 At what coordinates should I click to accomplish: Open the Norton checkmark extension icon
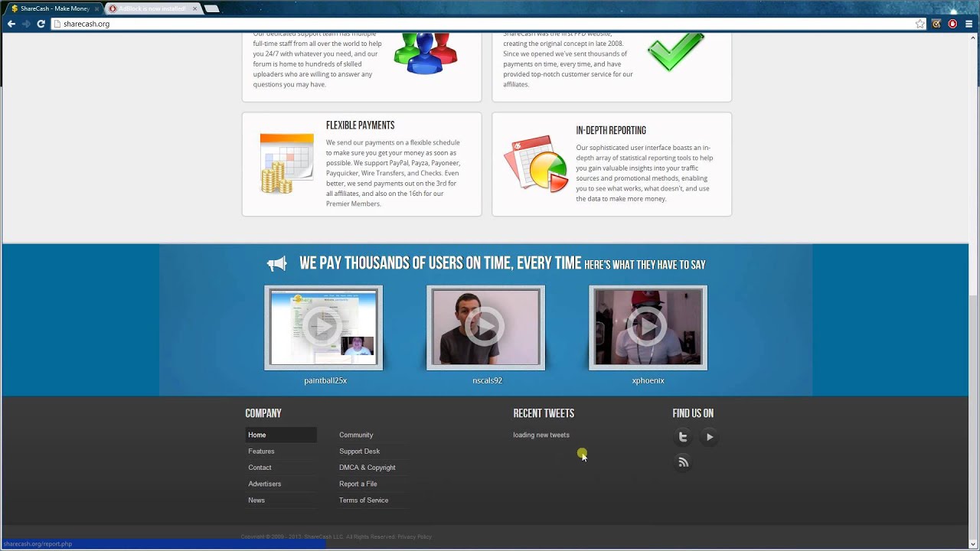pyautogui.click(x=936, y=24)
